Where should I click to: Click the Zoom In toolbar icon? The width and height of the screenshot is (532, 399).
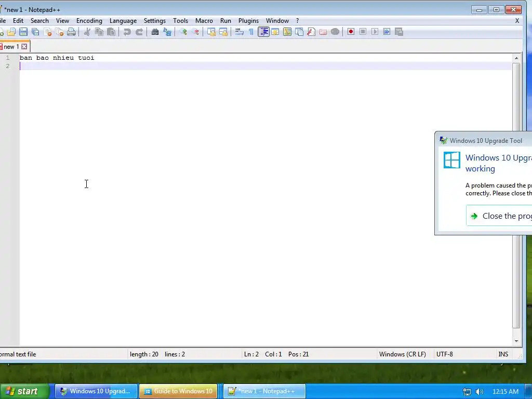(x=183, y=32)
